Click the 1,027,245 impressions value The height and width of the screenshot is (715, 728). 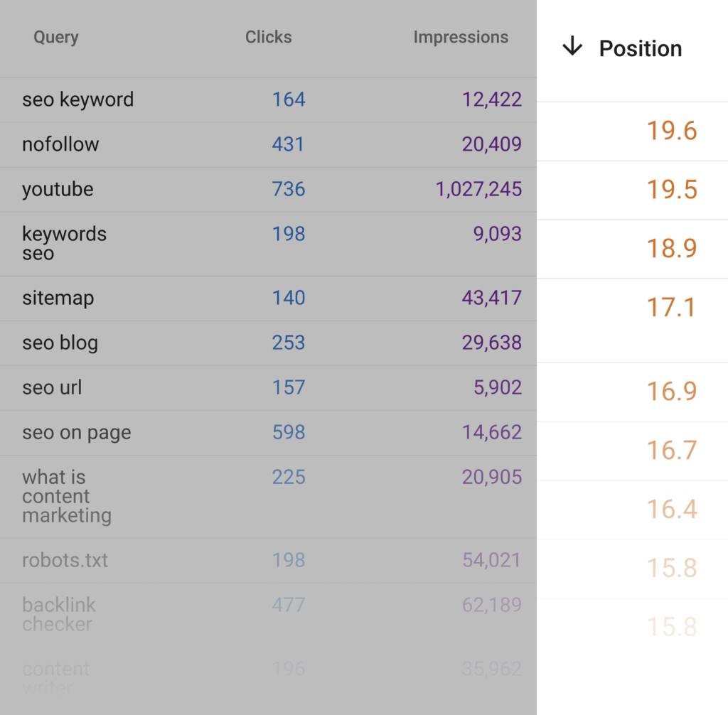click(478, 189)
